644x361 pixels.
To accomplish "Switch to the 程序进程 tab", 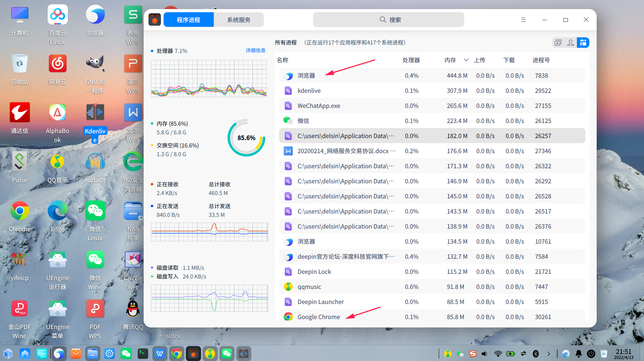I will coord(188,19).
